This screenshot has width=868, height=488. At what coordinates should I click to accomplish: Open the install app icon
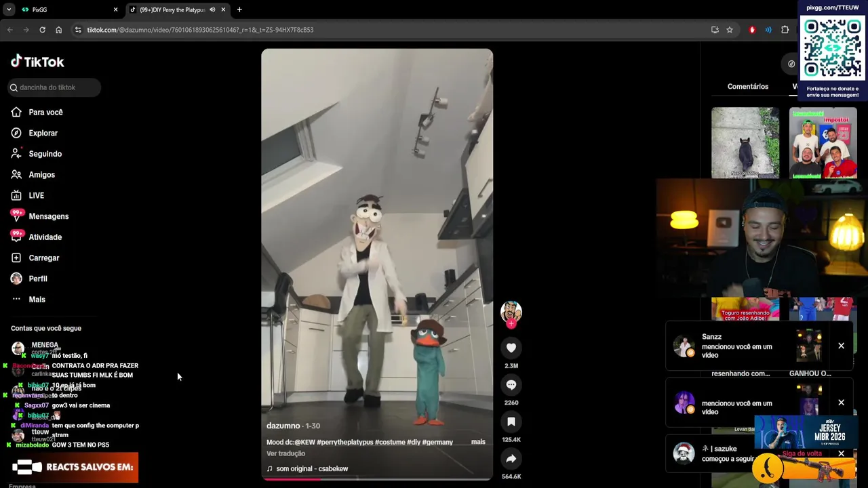[x=715, y=30]
